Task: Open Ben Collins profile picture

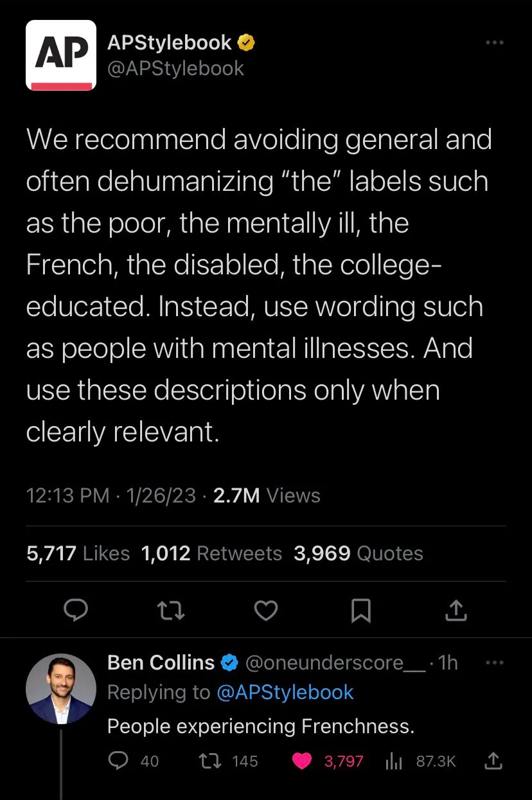Action: pos(61,688)
